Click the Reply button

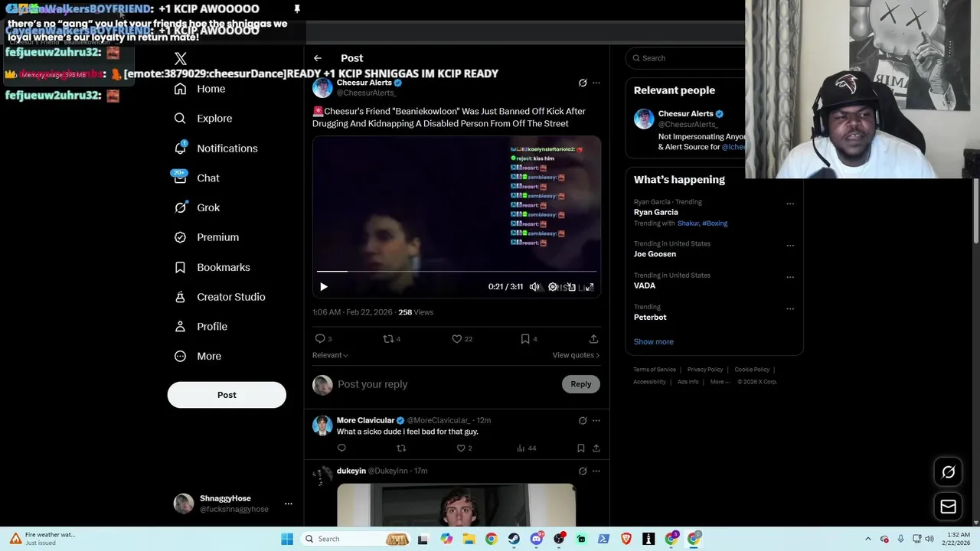point(581,384)
